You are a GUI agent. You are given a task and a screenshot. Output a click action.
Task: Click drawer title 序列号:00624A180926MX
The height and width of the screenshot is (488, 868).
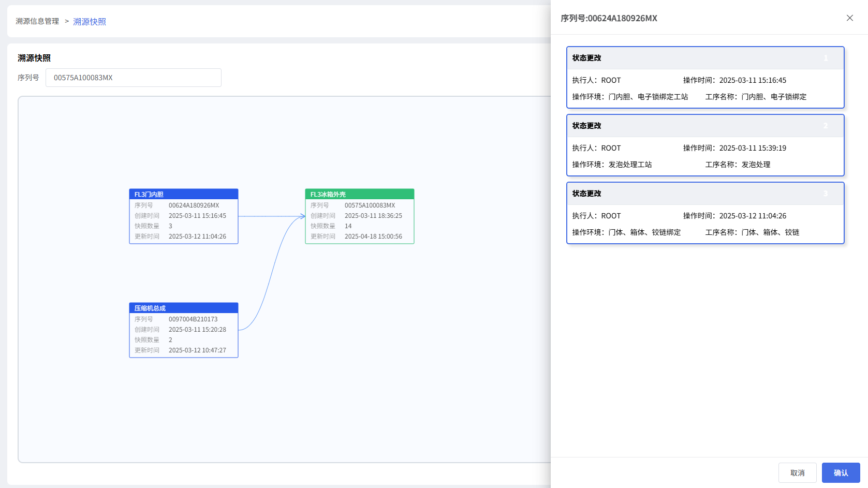click(609, 18)
